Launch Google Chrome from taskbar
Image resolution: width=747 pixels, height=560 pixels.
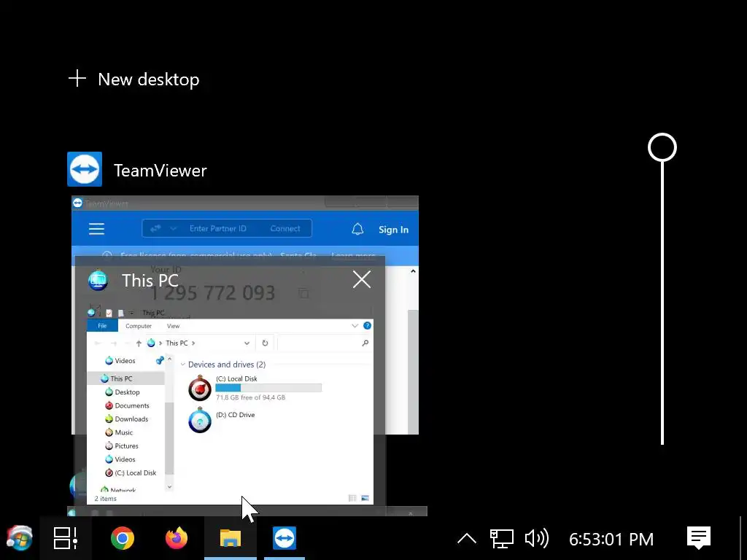click(123, 539)
